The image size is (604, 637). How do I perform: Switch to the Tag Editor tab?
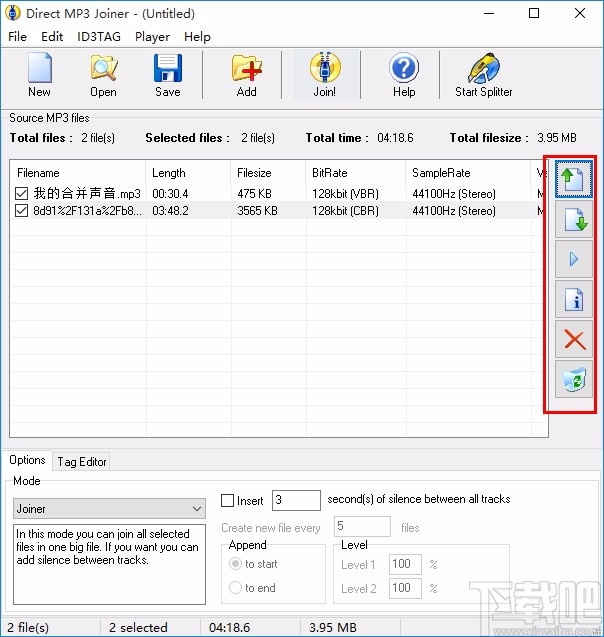pos(82,462)
